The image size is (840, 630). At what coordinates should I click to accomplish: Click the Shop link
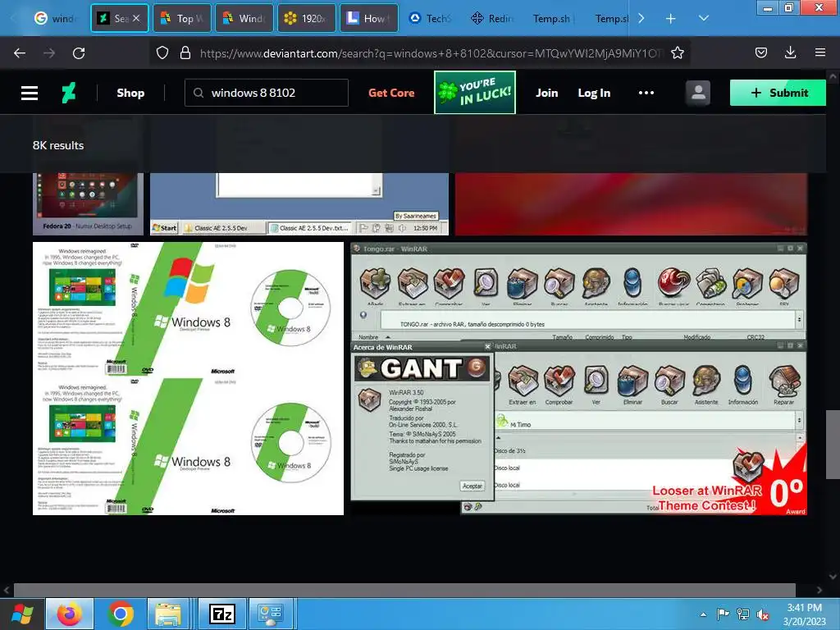pyautogui.click(x=130, y=93)
